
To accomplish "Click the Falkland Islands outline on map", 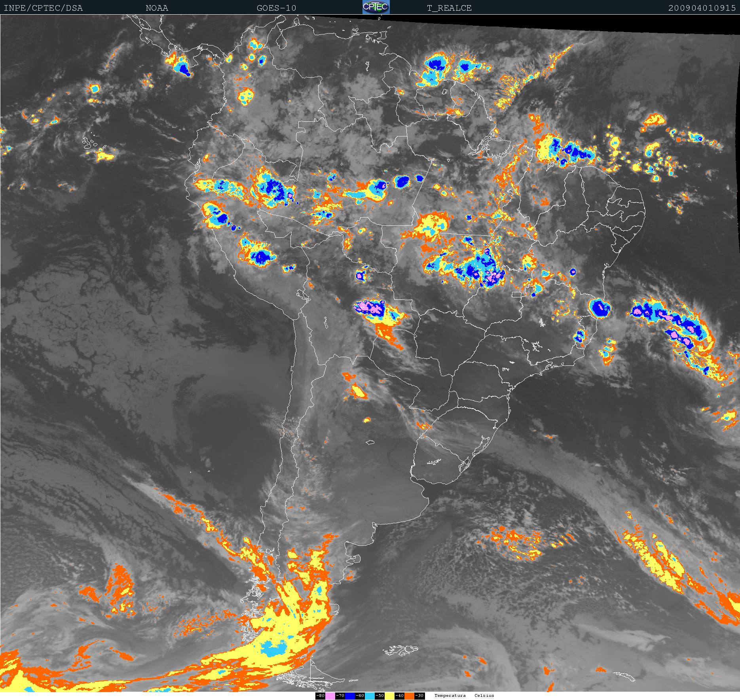I will point(400,649).
